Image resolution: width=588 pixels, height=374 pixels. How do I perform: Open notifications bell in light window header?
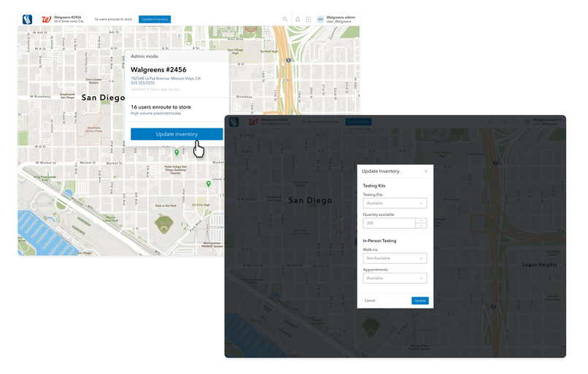pyautogui.click(x=298, y=19)
